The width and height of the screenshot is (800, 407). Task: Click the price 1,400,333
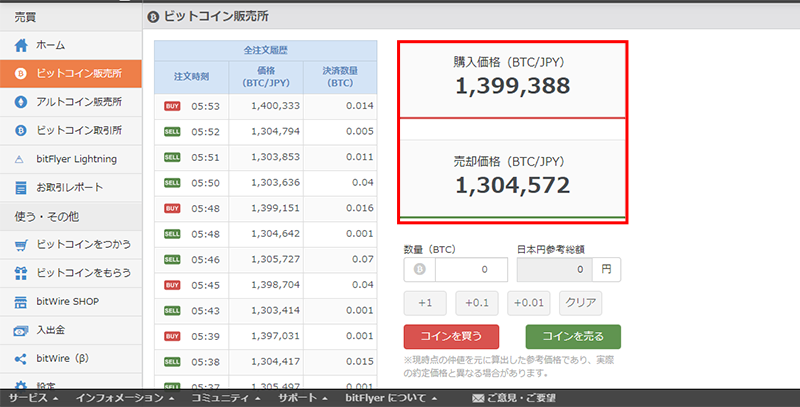click(276, 106)
